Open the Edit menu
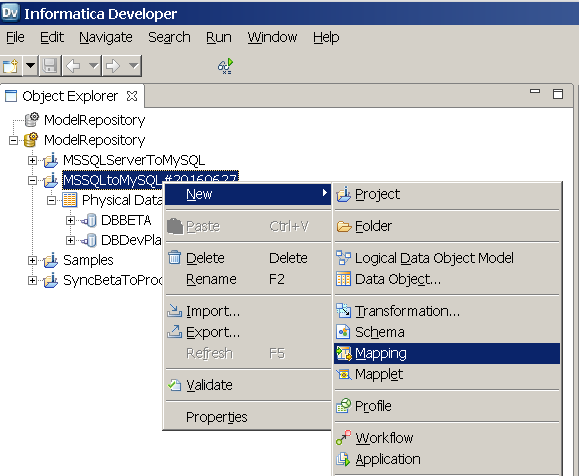 (x=52, y=37)
